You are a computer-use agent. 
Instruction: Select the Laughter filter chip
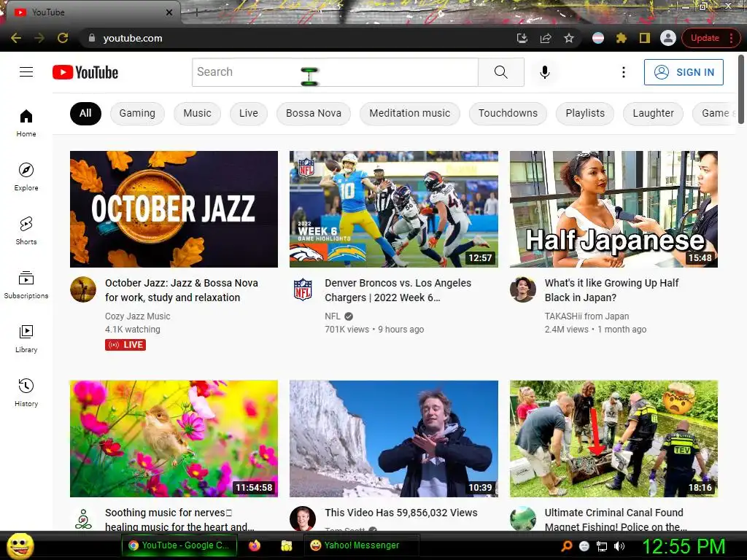[653, 113]
